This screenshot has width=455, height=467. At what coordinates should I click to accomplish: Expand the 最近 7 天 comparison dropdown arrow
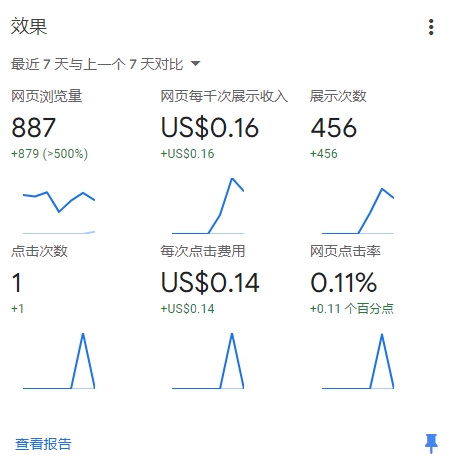click(x=195, y=63)
